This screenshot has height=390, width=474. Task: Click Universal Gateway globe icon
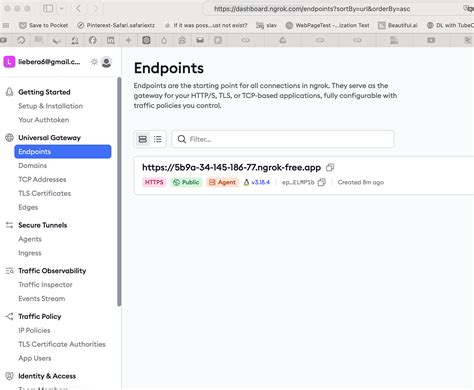(x=9, y=138)
